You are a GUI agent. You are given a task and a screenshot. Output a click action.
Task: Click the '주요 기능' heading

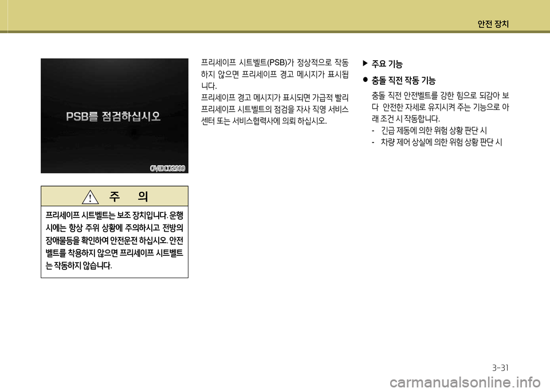(387, 64)
